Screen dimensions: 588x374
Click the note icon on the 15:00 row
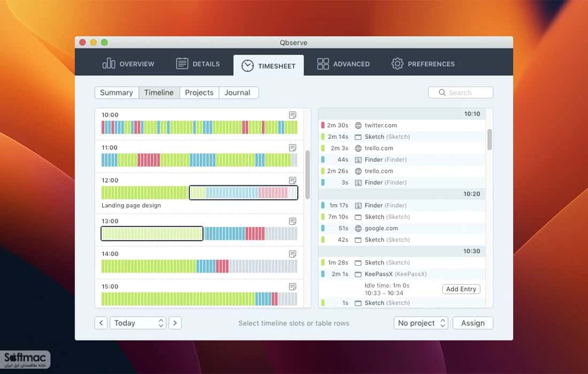click(292, 287)
